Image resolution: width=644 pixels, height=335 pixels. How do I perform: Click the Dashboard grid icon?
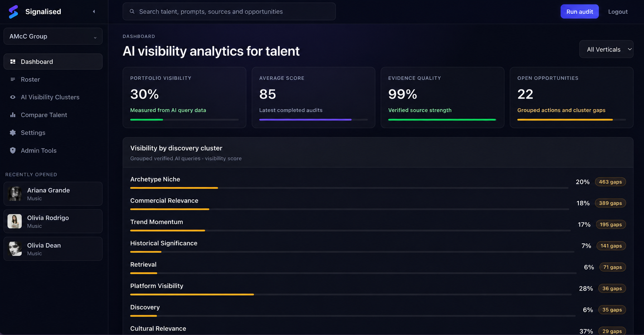[x=13, y=62]
